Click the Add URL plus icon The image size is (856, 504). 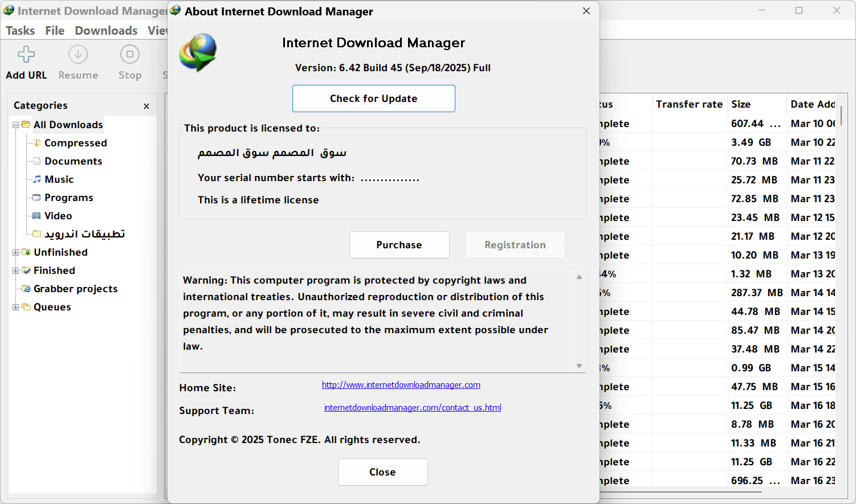pyautogui.click(x=26, y=55)
